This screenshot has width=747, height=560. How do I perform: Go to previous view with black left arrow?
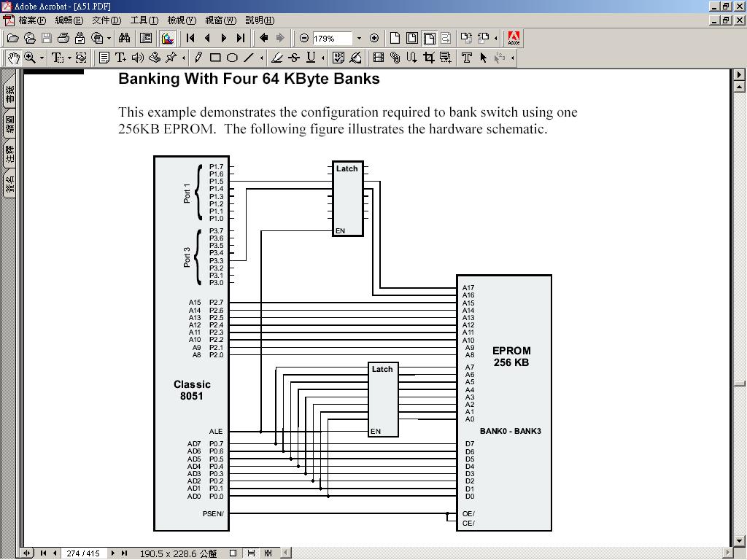point(263,38)
